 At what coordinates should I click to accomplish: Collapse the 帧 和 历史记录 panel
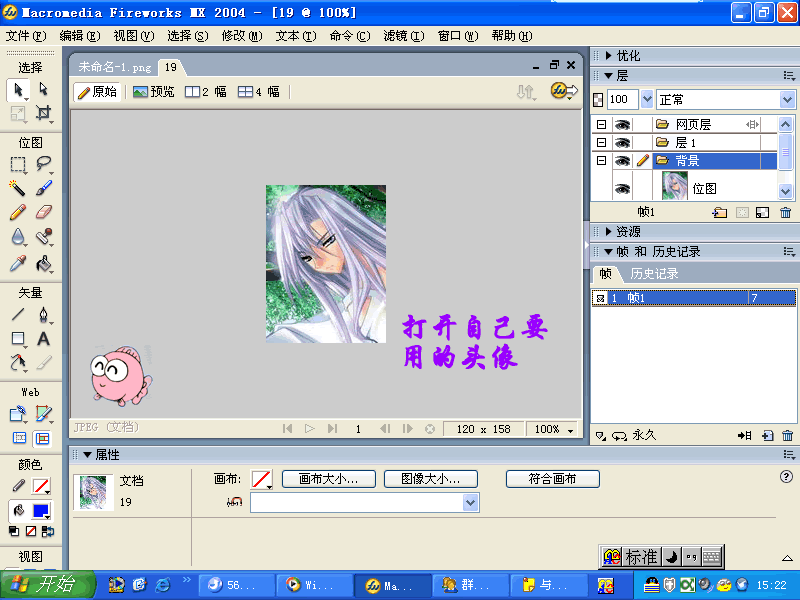(x=608, y=252)
